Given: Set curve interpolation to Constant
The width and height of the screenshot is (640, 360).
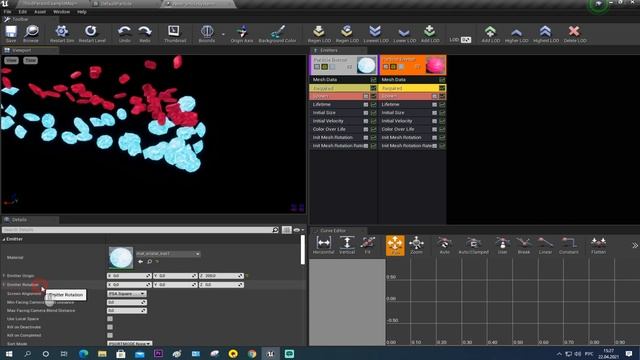Looking at the screenshot, I should tap(569, 245).
